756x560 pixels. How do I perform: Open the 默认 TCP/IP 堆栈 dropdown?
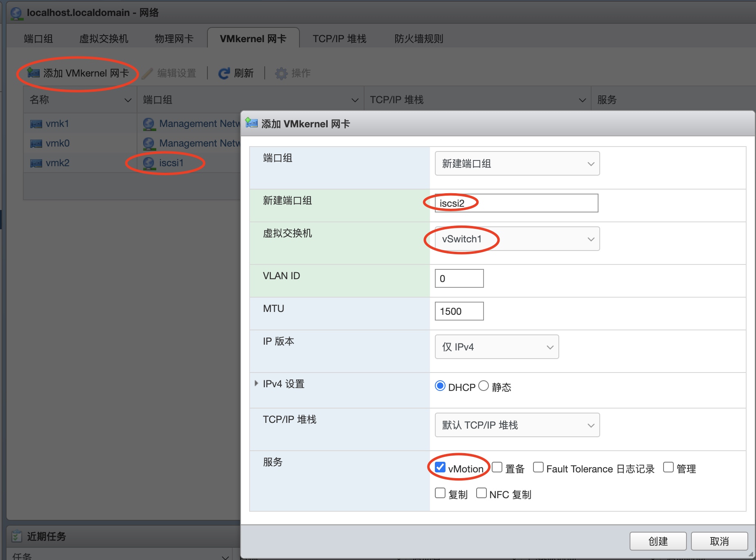(517, 425)
